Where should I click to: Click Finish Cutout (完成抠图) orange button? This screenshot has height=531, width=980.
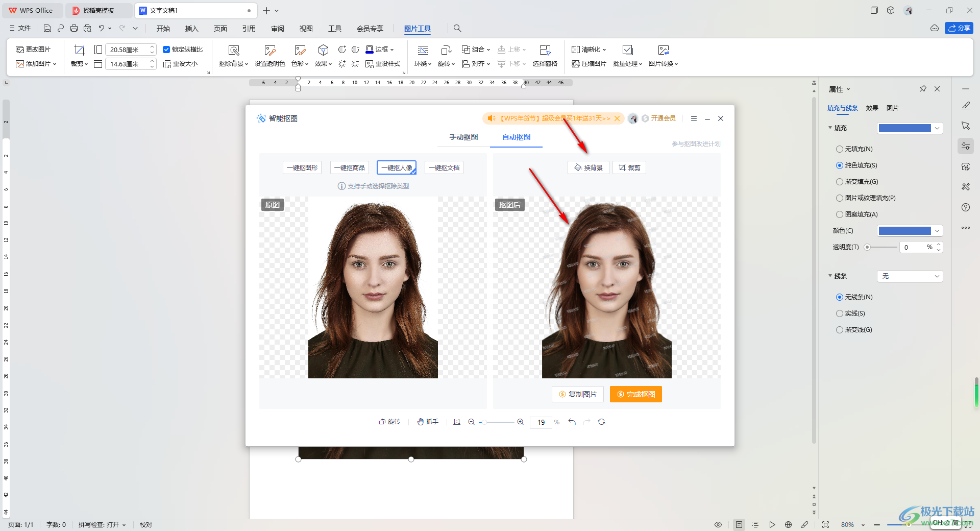pyautogui.click(x=636, y=394)
